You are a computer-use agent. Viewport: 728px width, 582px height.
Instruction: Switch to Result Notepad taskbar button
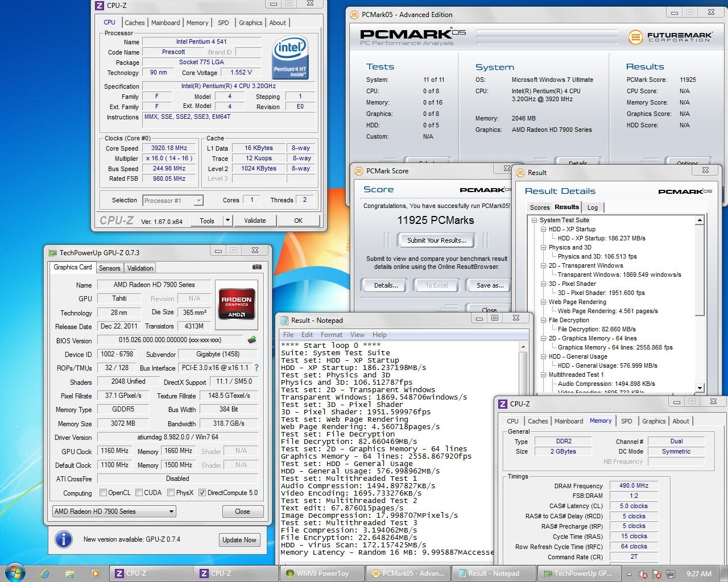[493, 573]
